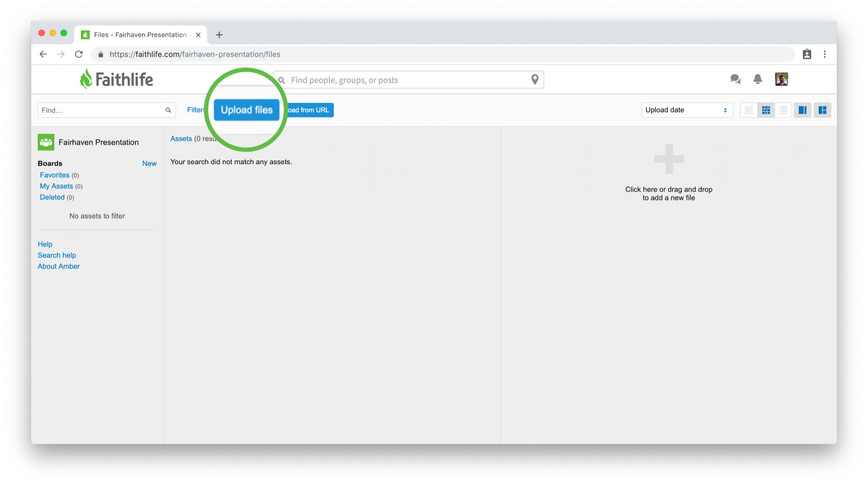
Task: Click the Faithlife logo
Action: coord(116,79)
